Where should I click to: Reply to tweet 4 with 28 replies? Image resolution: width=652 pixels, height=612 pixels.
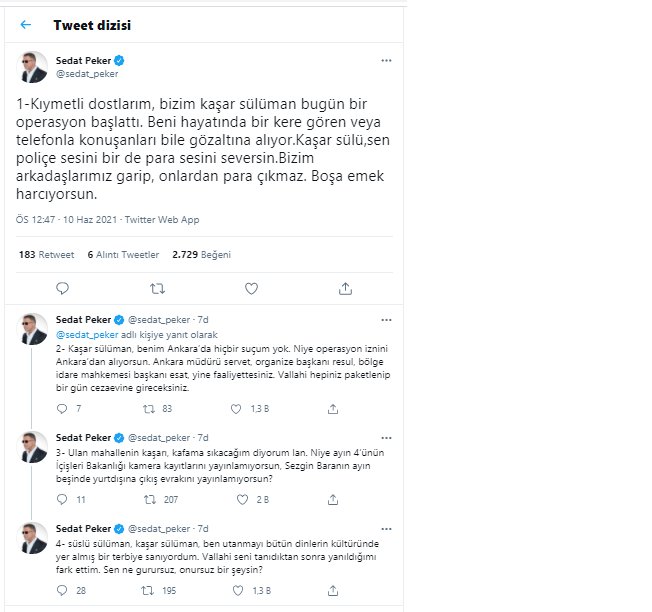[x=62, y=590]
